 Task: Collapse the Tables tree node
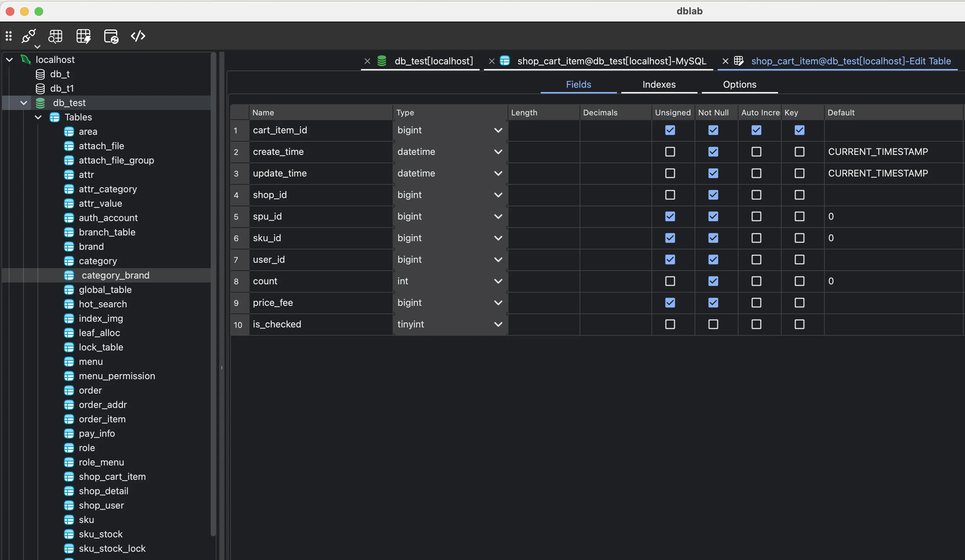[38, 117]
